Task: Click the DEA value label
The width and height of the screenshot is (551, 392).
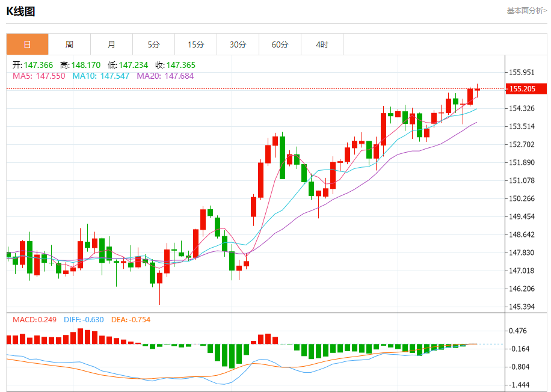Action: (131, 320)
